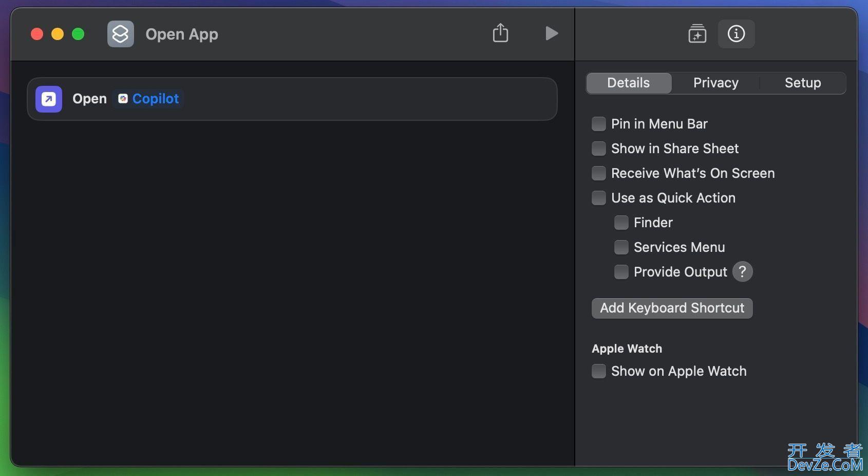Check the Provide Output checkbox
Viewport: 868px width, 476px height.
[x=621, y=272]
